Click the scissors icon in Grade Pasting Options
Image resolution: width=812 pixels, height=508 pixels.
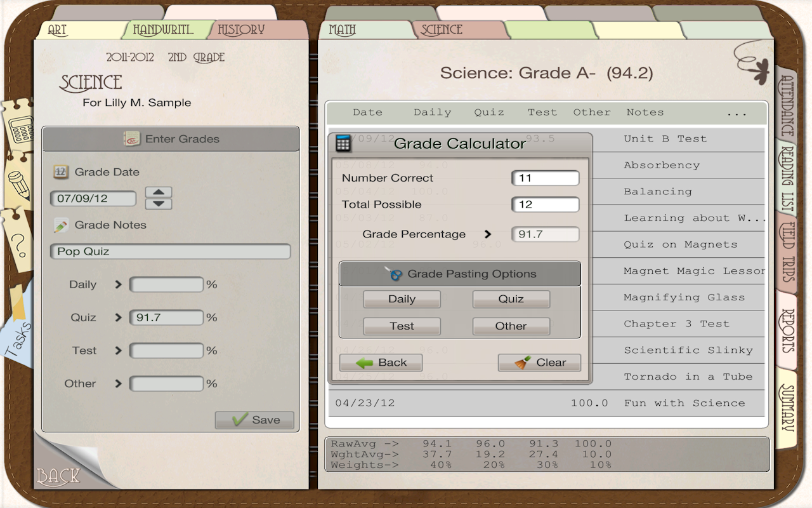(393, 274)
